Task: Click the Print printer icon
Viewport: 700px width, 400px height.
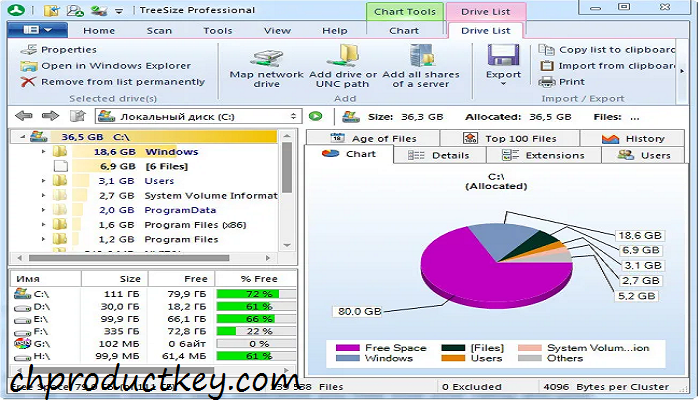Action: (x=546, y=82)
